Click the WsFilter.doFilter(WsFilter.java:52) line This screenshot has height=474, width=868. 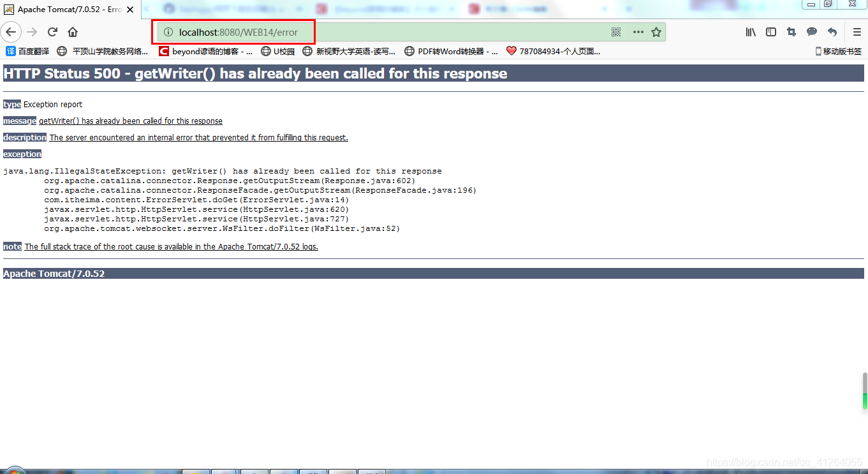[x=222, y=228]
